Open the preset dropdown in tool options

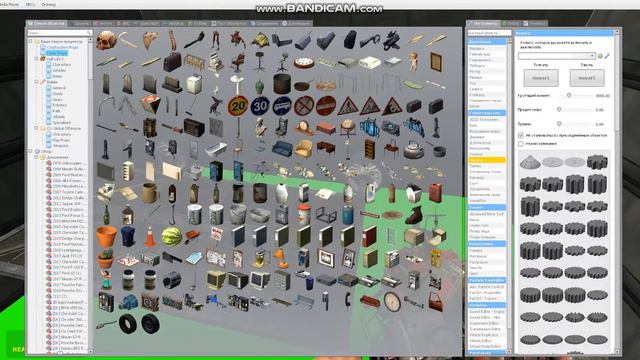tap(556, 56)
